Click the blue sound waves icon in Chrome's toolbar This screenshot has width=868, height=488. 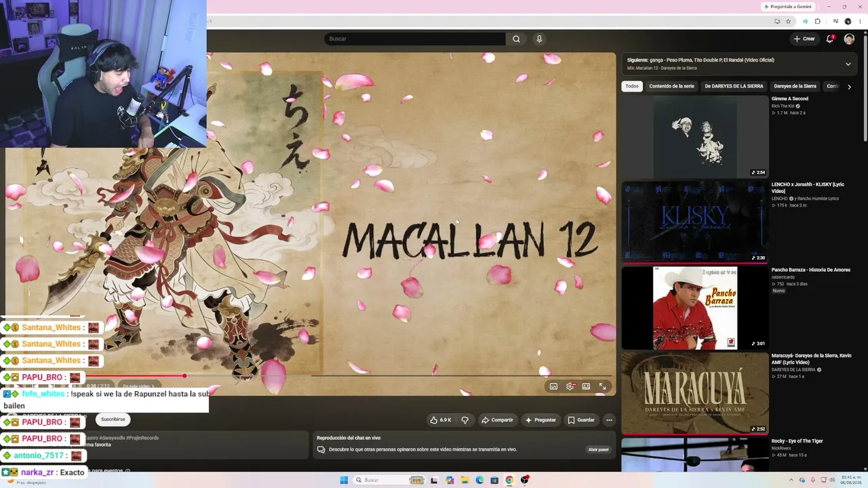[805, 22]
